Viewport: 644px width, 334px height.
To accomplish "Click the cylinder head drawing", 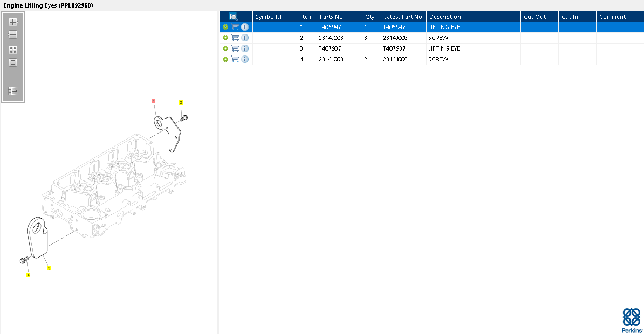I will (114, 185).
